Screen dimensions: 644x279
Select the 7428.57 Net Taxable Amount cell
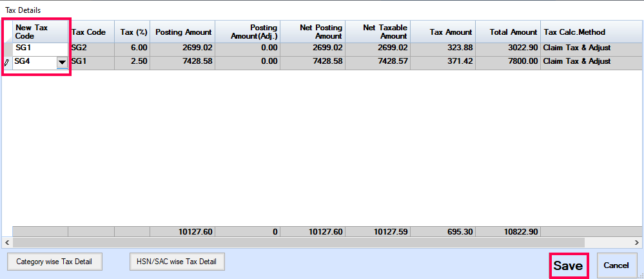pos(378,62)
